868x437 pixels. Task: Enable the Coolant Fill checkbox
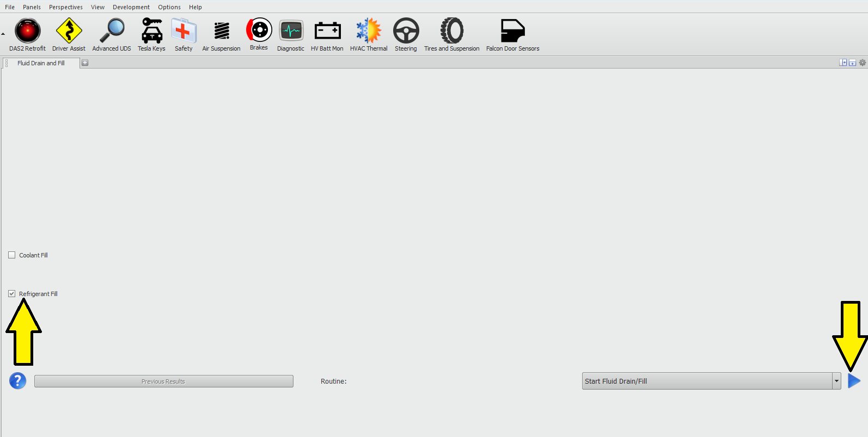12,255
